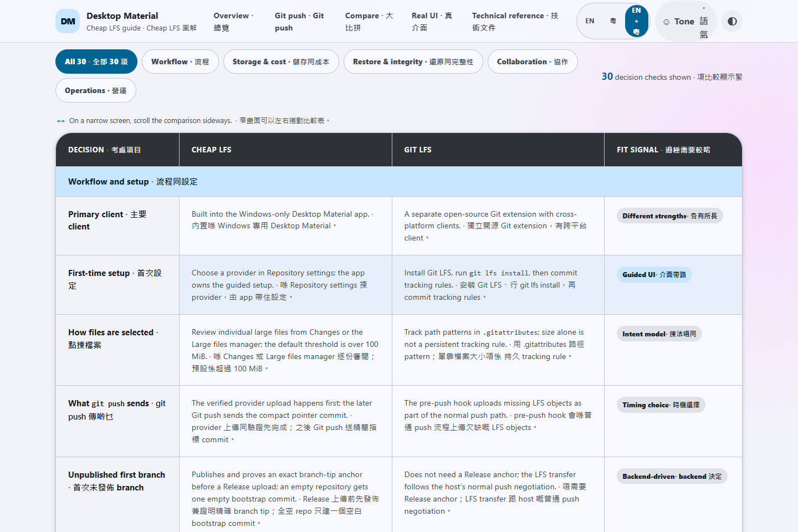Select the All 30 filter chip

[x=96, y=62]
